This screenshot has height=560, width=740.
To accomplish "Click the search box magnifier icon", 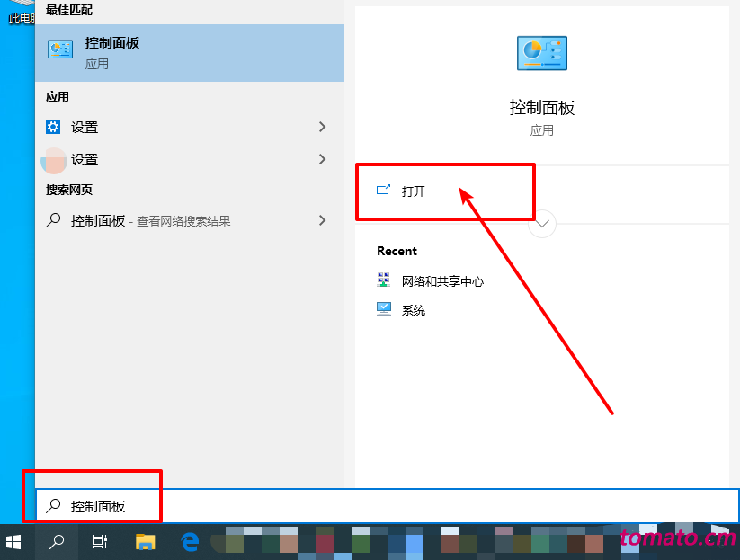I will tap(53, 506).
